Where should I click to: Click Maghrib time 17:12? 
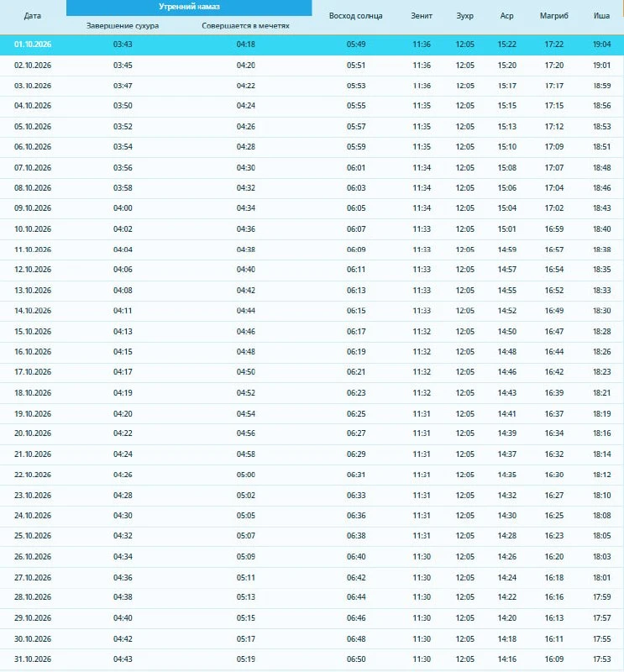tap(554, 127)
